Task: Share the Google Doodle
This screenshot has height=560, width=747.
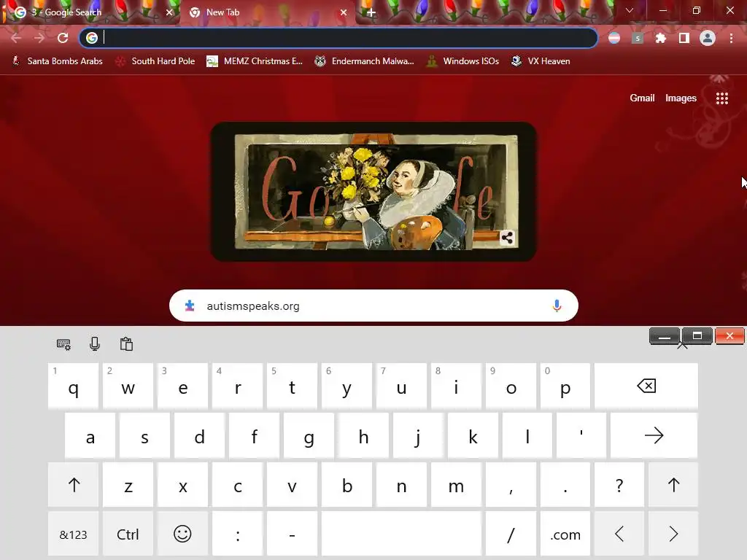Action: pyautogui.click(x=507, y=238)
